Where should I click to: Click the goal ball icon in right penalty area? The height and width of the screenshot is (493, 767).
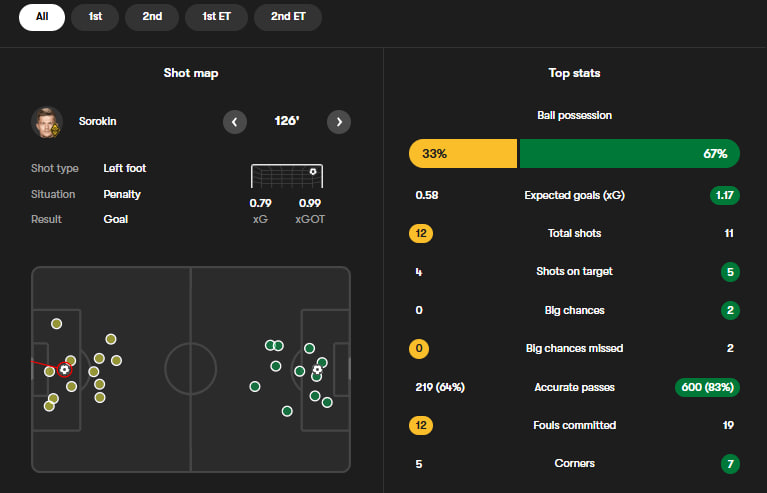coord(317,370)
